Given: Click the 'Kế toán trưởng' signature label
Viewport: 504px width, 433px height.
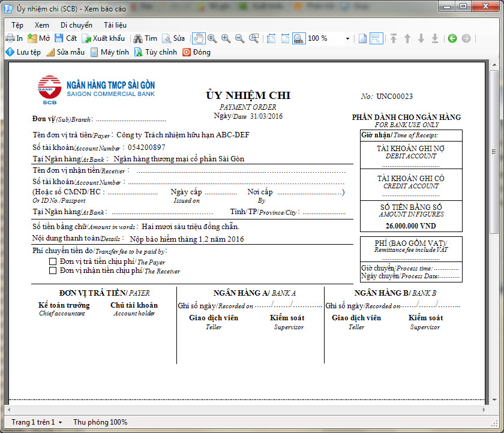Looking at the screenshot, I should (64, 305).
